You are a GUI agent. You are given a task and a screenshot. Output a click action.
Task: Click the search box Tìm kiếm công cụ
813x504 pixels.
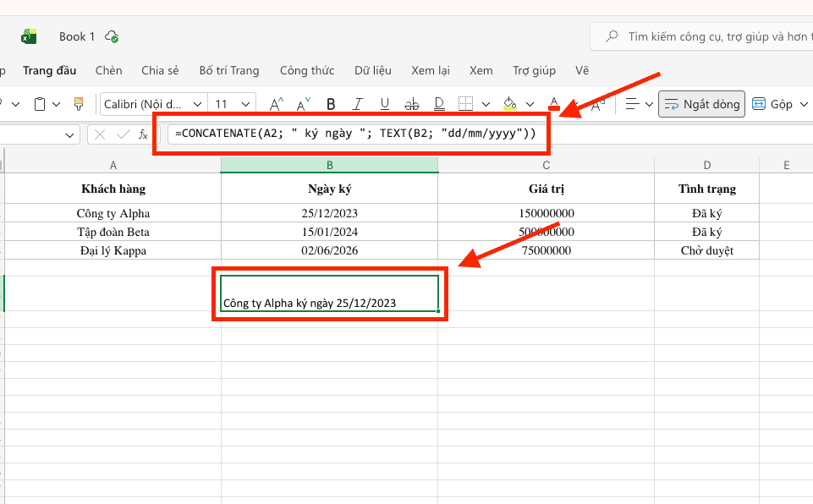701,36
